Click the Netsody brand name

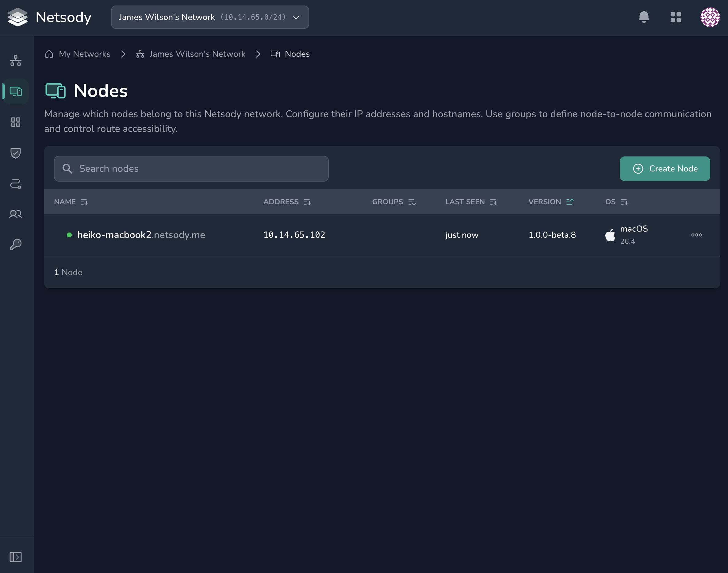pyautogui.click(x=63, y=17)
